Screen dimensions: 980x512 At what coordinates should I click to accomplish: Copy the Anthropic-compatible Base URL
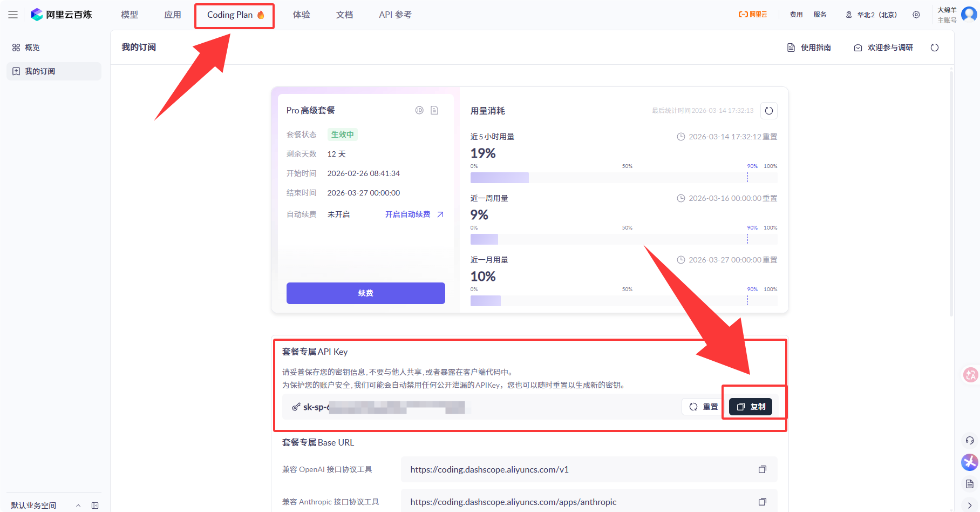tap(763, 502)
